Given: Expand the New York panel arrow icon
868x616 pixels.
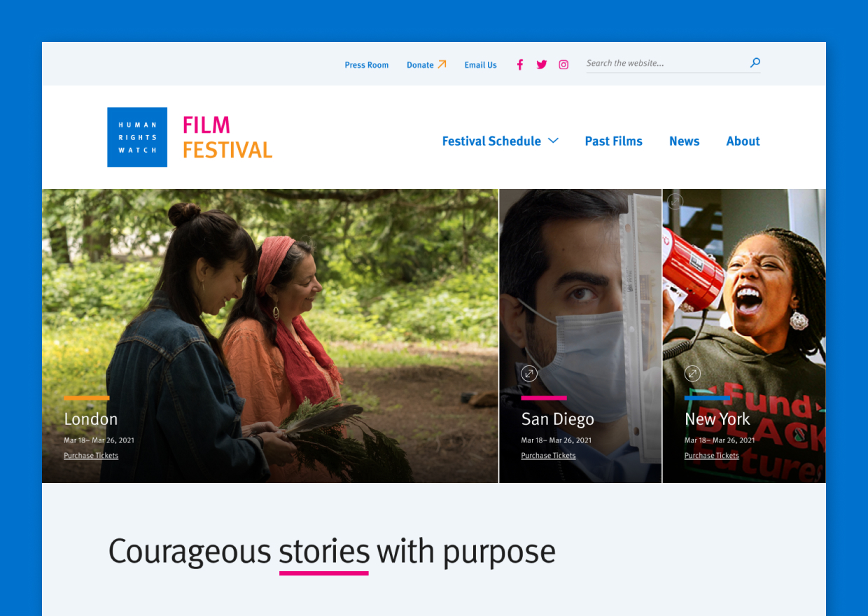Looking at the screenshot, I should (x=692, y=373).
